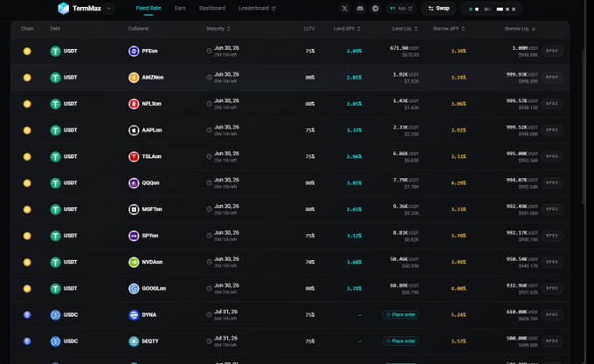Click the BNB chain icon in PFEon row
This screenshot has width=594, height=364.
pos(27,52)
